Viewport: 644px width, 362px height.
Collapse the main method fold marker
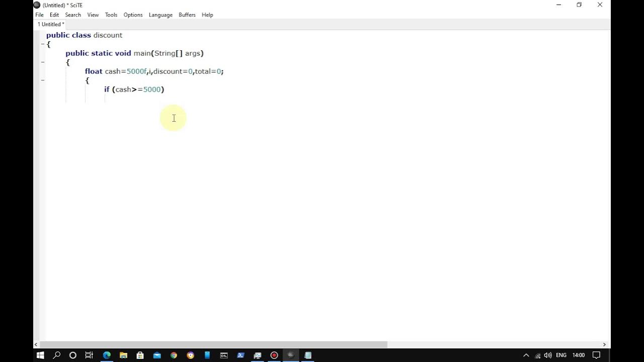pos(43,62)
